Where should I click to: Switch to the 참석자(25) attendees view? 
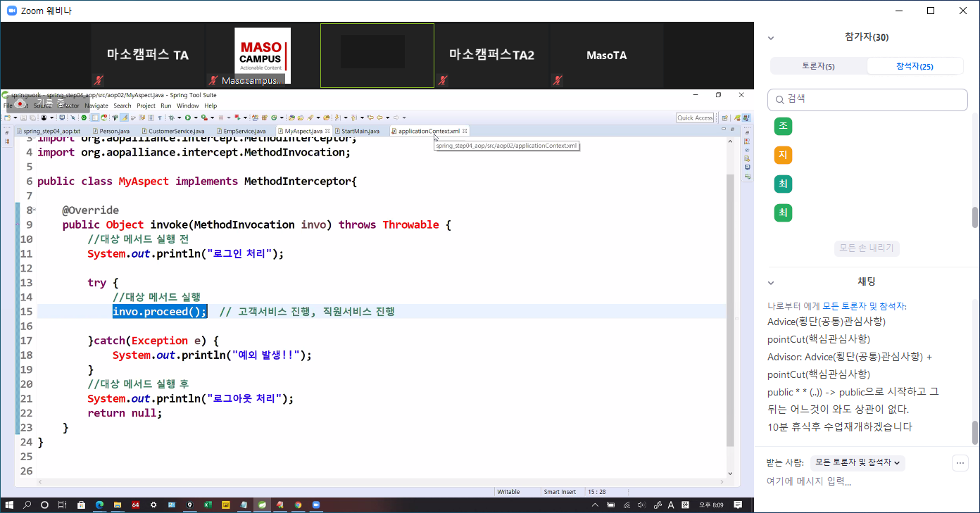coord(915,66)
